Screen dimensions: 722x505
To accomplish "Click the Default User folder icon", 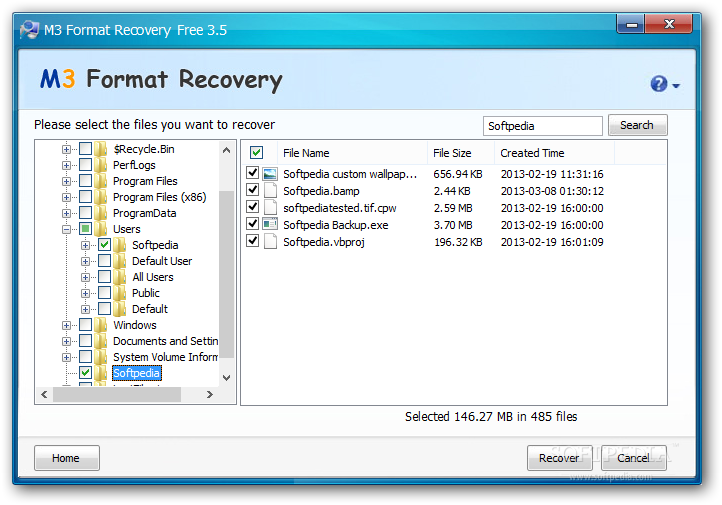I will [120, 261].
